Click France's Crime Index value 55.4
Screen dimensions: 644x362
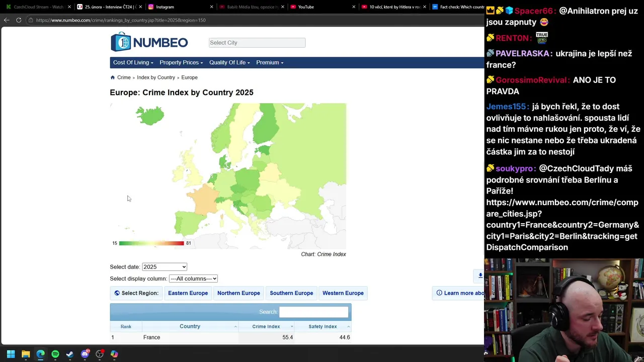coord(287,337)
